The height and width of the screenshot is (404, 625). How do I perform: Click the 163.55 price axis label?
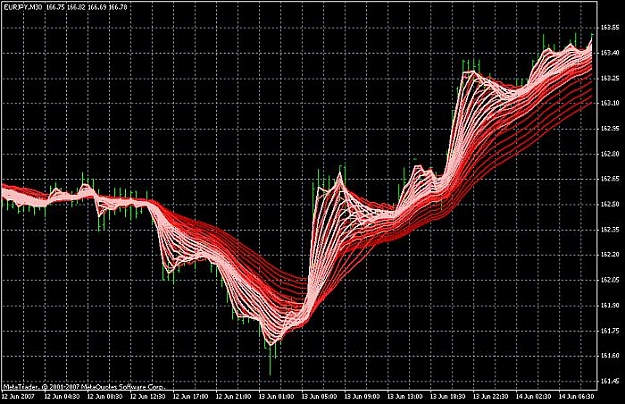(x=610, y=27)
